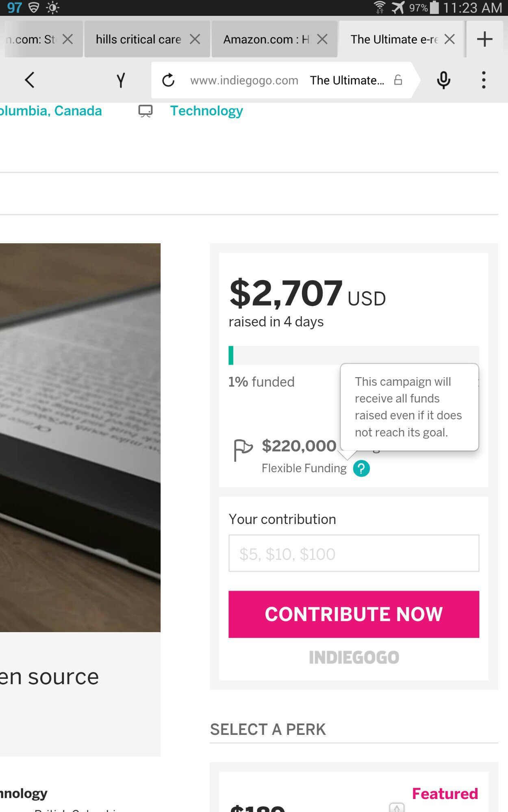Open a new browser tab
Viewport: 508px width, 812px height.
click(x=484, y=39)
